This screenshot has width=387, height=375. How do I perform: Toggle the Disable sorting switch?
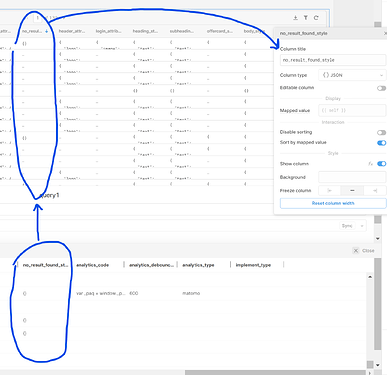point(381,133)
